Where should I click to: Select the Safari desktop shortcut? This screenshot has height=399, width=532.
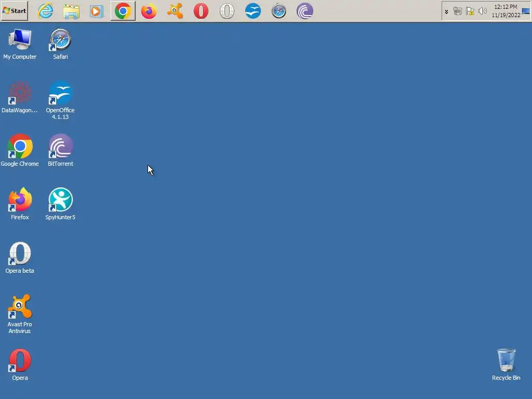pos(60,44)
